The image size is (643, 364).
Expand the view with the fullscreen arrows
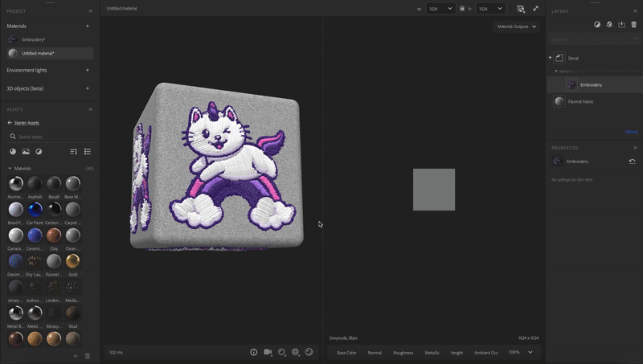pyautogui.click(x=535, y=8)
